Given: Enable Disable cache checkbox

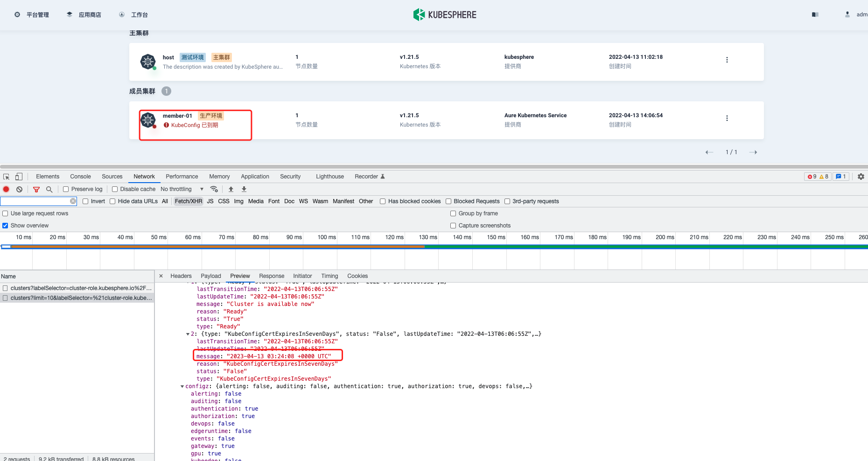Looking at the screenshot, I should pos(115,189).
